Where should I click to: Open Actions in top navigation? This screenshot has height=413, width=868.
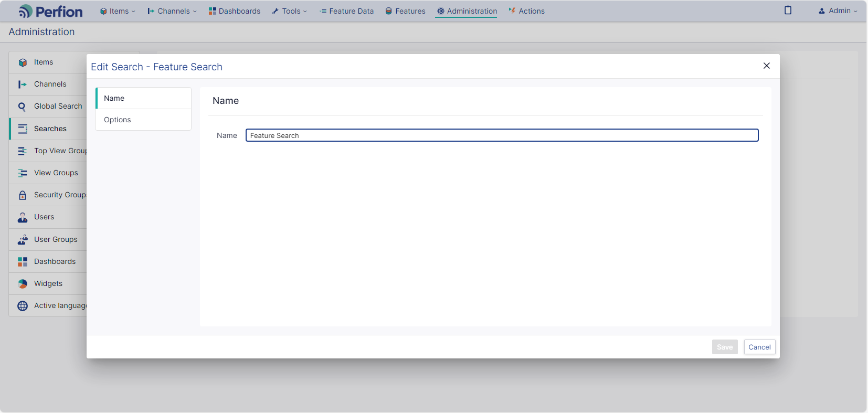click(x=526, y=11)
